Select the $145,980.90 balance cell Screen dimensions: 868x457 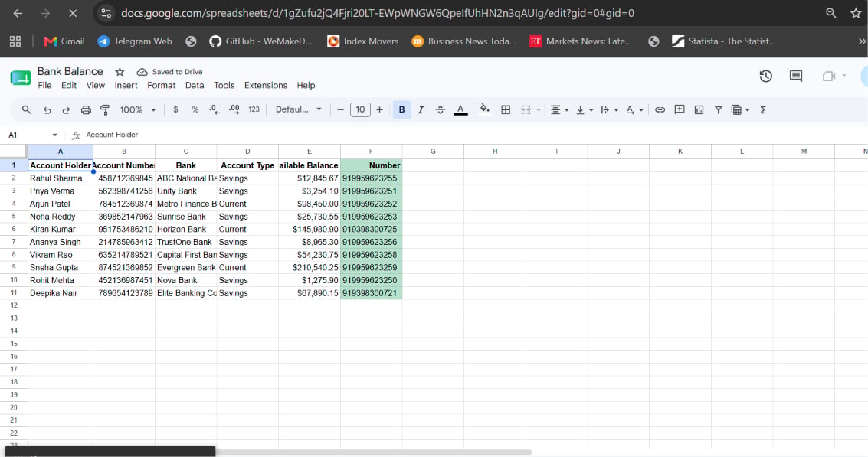click(310, 229)
